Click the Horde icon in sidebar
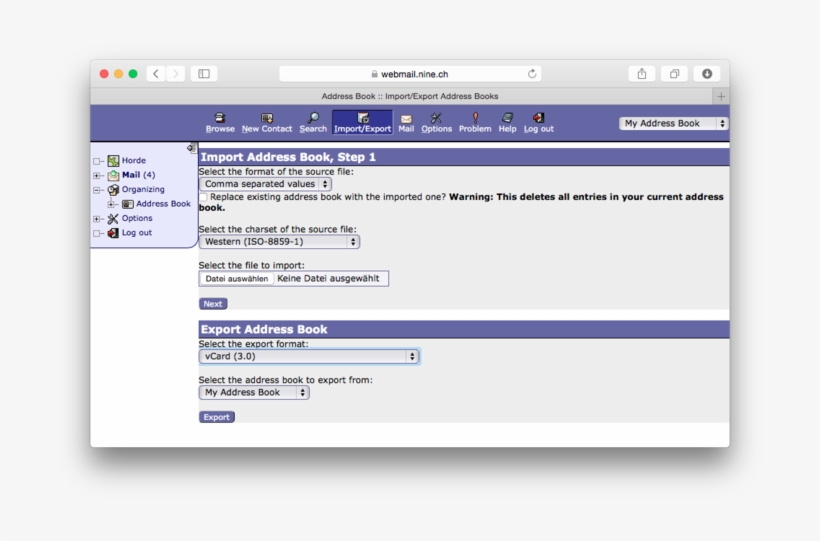 click(x=113, y=161)
